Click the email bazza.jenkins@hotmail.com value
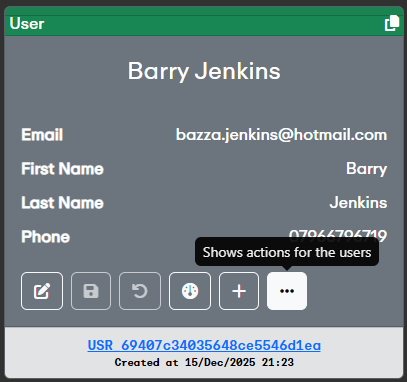 coord(281,135)
